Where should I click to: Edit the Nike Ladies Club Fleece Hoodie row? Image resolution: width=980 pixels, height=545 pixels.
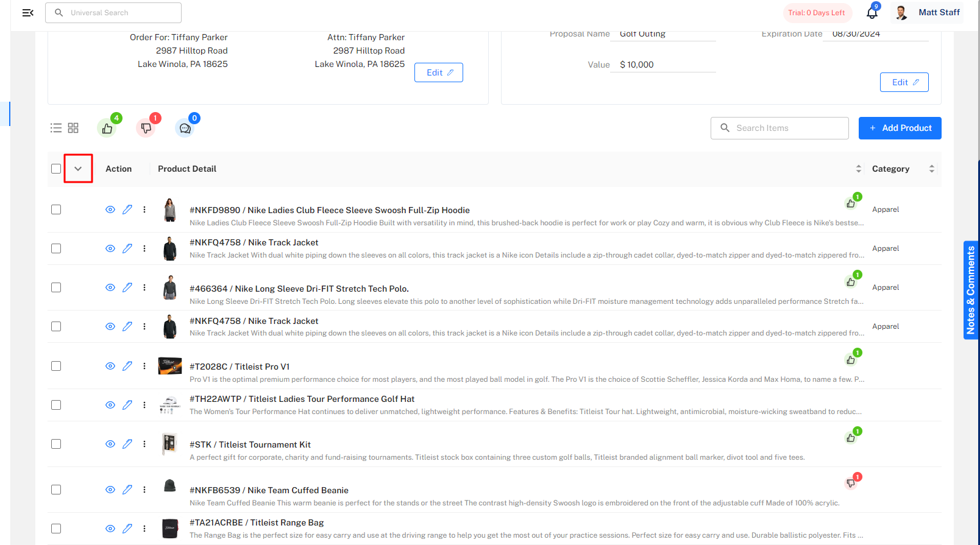pyautogui.click(x=127, y=209)
